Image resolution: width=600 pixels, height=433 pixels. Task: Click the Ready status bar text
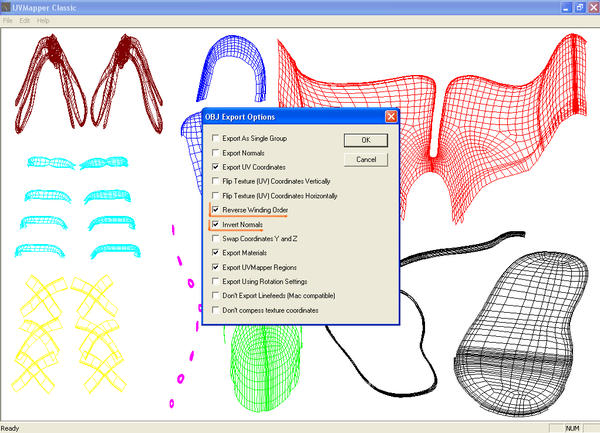(10, 428)
